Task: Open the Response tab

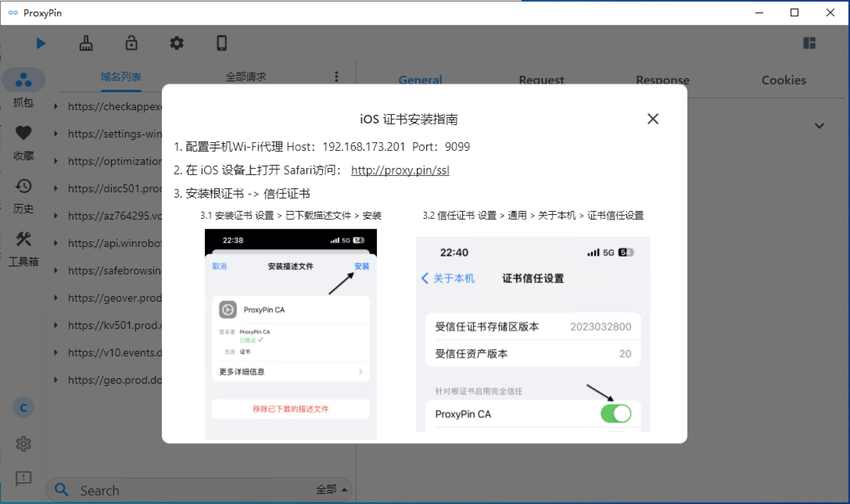Action: 663,80
